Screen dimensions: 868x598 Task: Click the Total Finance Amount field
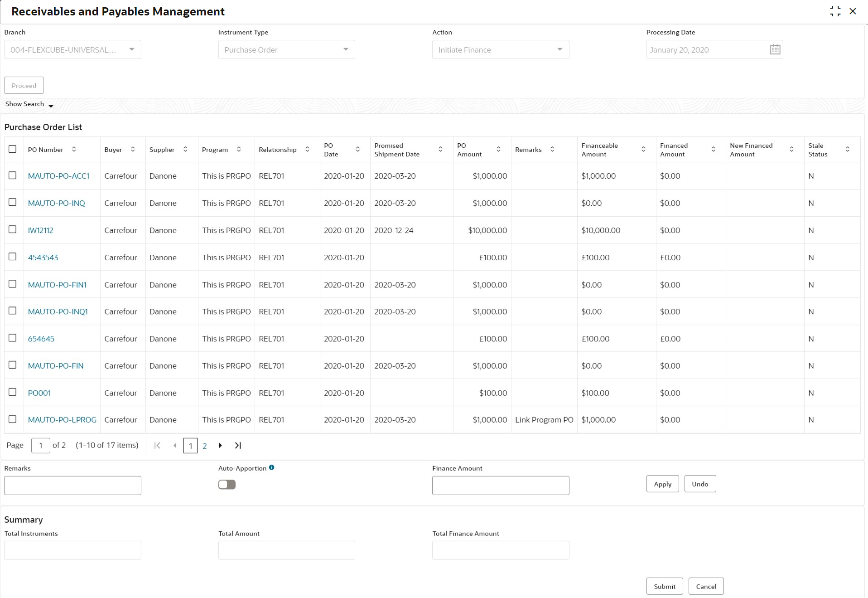tap(501, 550)
